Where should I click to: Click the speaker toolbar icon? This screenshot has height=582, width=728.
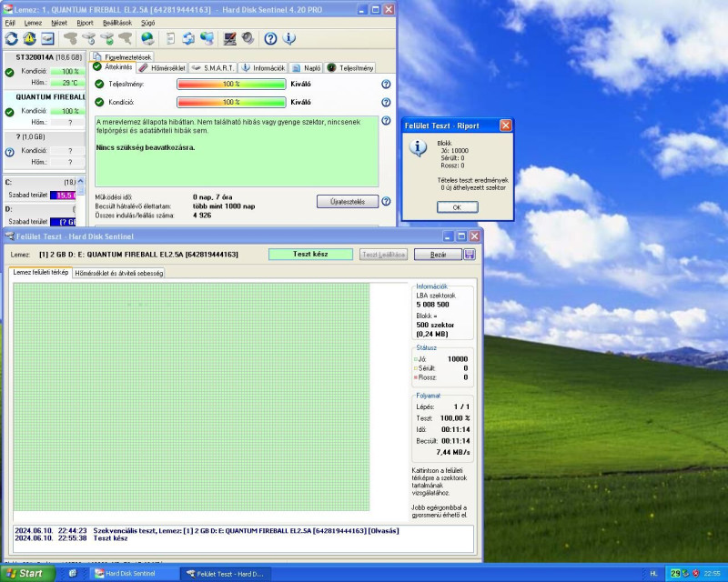coord(248,38)
